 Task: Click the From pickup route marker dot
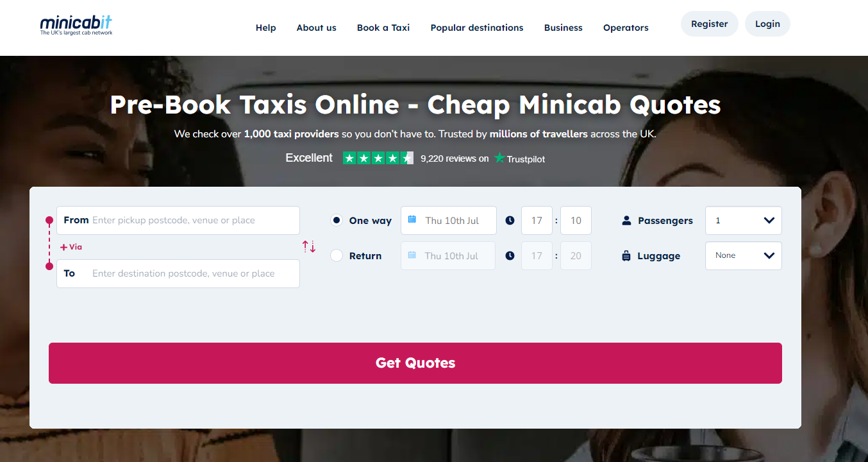click(x=49, y=220)
